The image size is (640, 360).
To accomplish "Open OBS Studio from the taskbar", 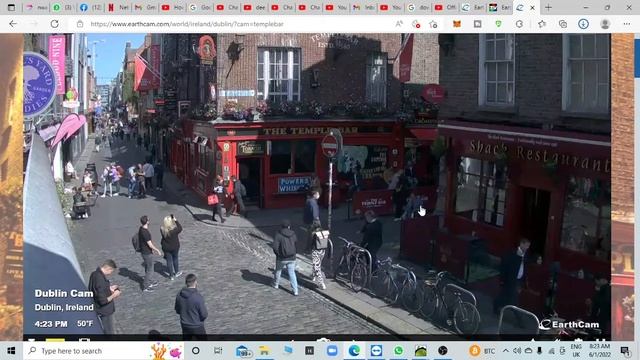I will (x=443, y=351).
